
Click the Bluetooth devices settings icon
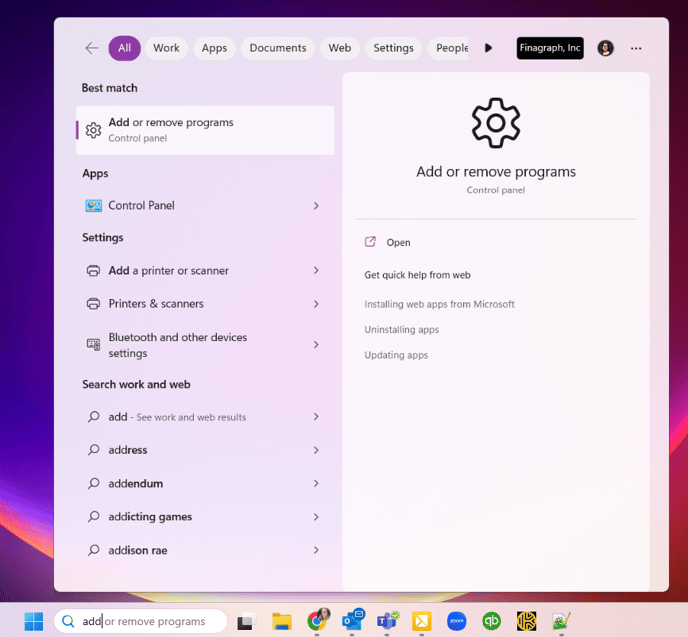pos(93,344)
